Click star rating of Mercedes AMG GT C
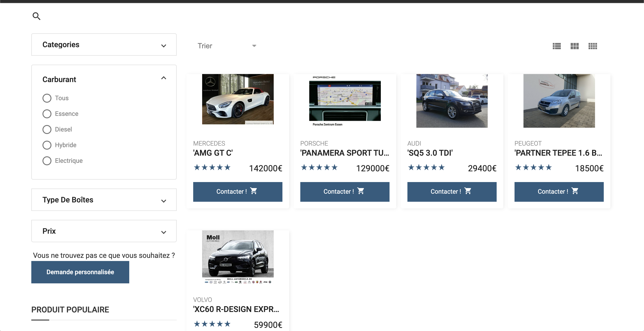This screenshot has width=644, height=331. pos(212,168)
